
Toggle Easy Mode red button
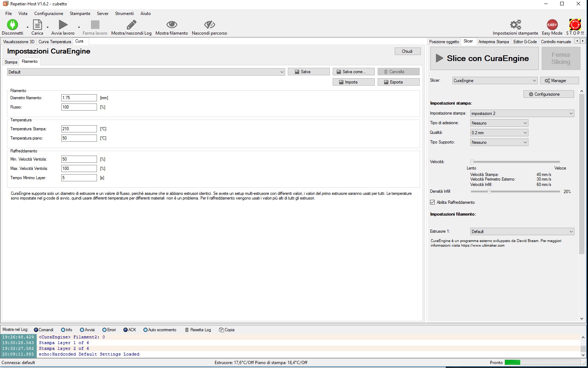[x=552, y=25]
